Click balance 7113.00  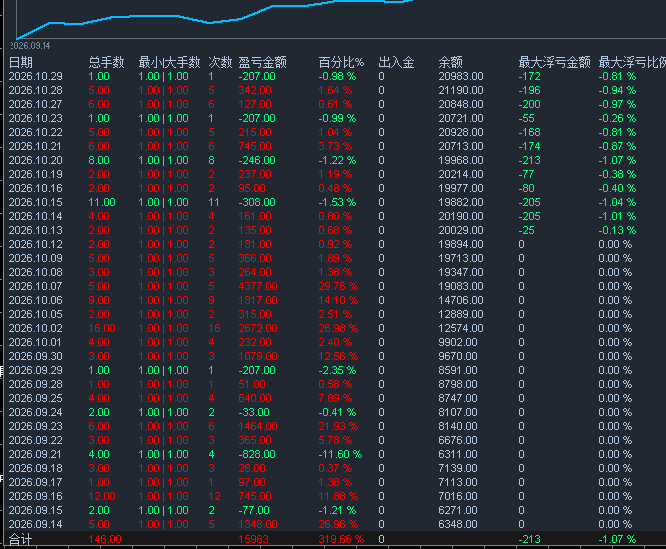(x=457, y=483)
